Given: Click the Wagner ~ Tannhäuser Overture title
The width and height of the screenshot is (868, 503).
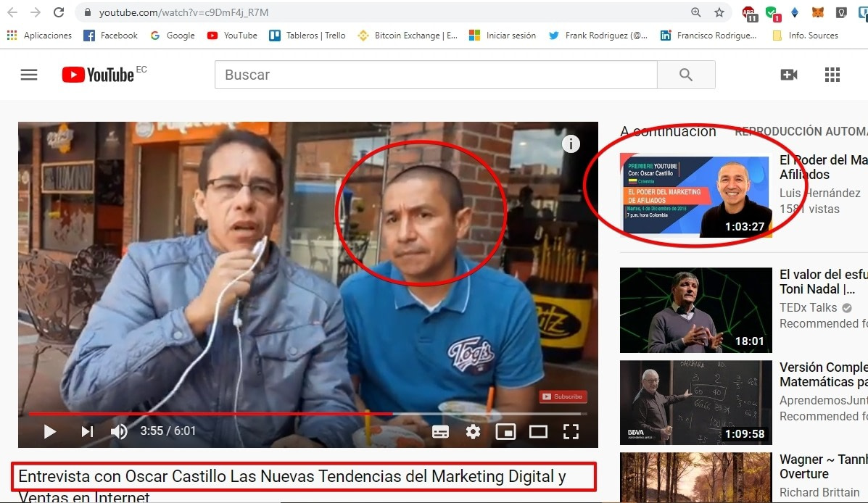Looking at the screenshot, I should click(x=824, y=467).
